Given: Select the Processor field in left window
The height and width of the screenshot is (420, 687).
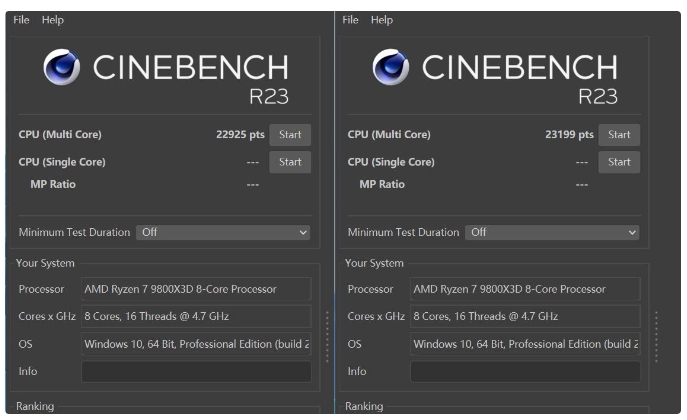Looking at the screenshot, I should (x=196, y=289).
